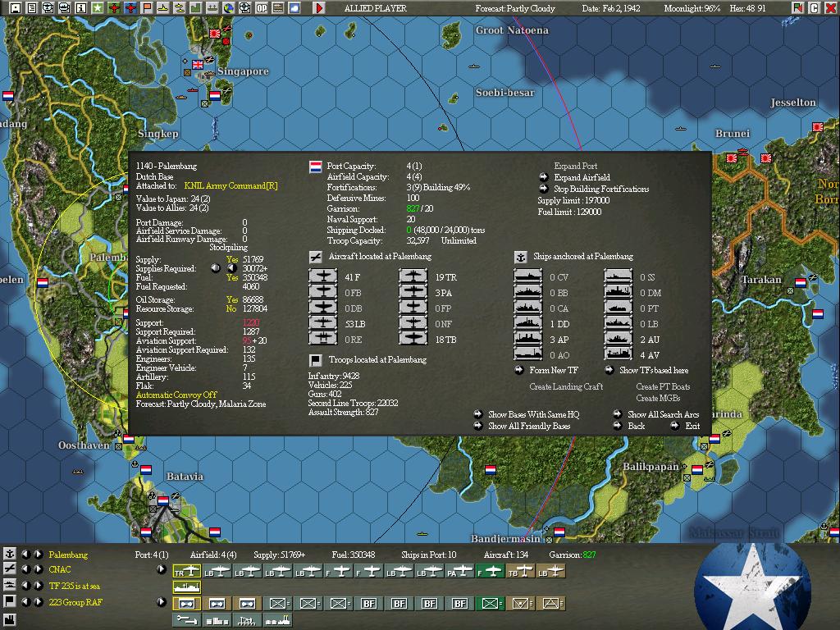Click the industry factory icon below unit row
This screenshot has height=630, width=840.
point(277,620)
